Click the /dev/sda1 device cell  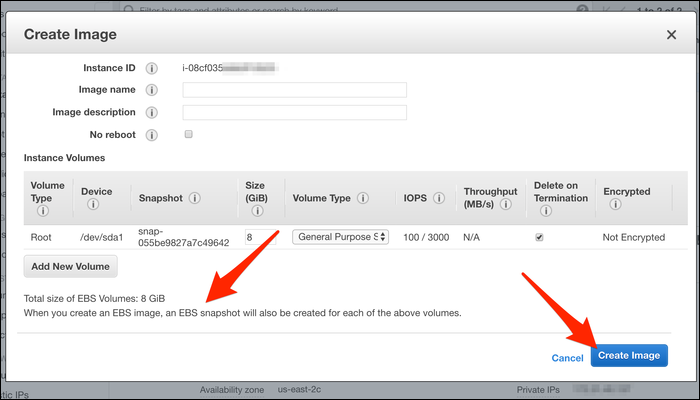pyautogui.click(x=101, y=238)
